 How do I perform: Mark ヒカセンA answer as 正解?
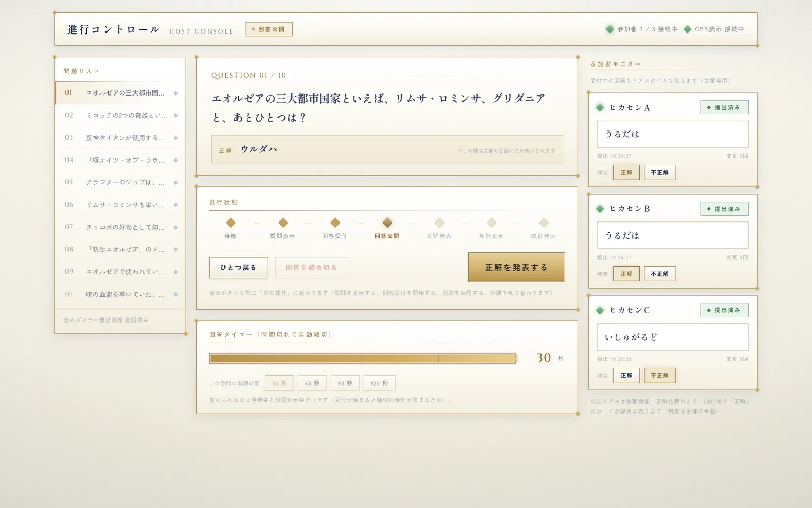tap(626, 172)
